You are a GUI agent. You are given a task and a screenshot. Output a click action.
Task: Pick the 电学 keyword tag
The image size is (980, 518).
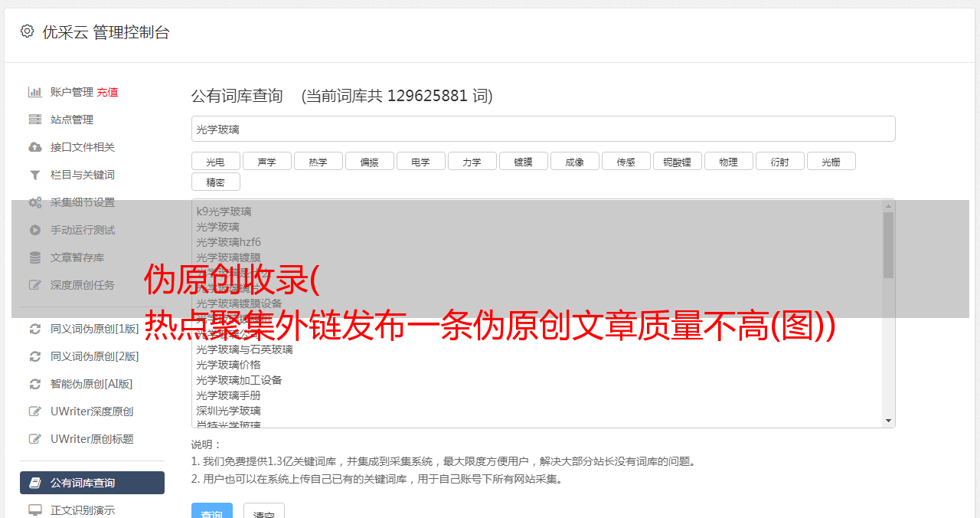pos(421,162)
